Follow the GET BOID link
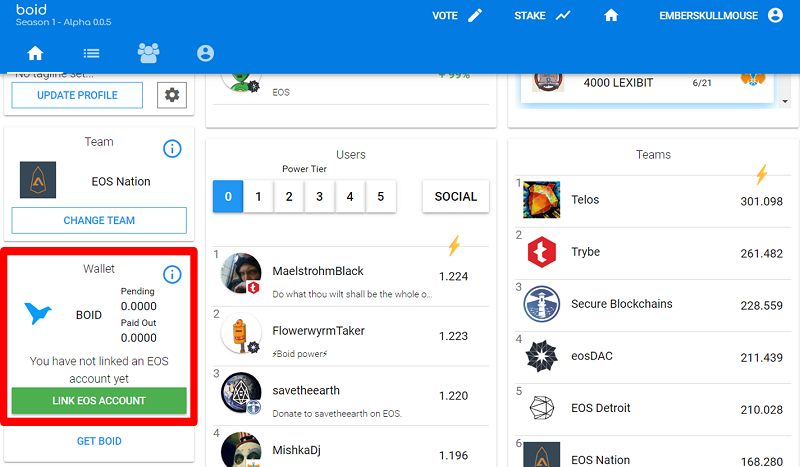This screenshot has height=467, width=800. click(99, 441)
